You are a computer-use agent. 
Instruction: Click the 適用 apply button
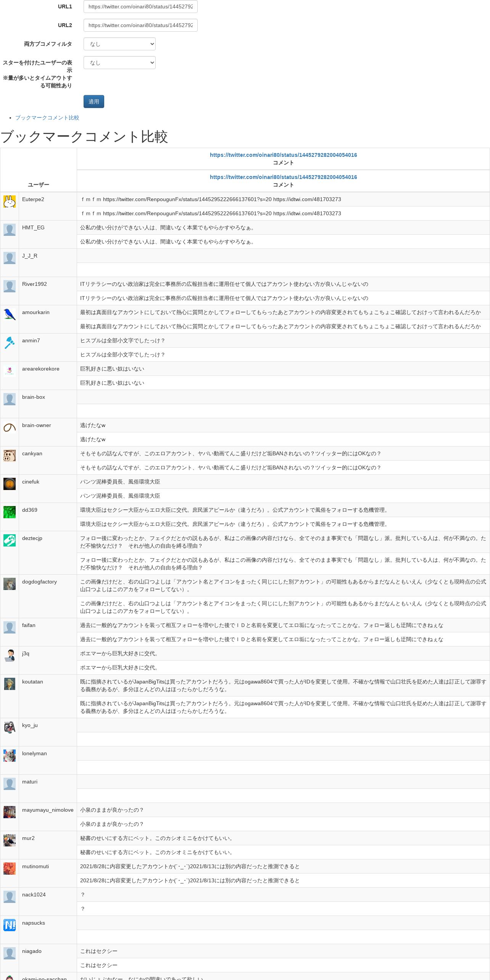[x=94, y=102]
